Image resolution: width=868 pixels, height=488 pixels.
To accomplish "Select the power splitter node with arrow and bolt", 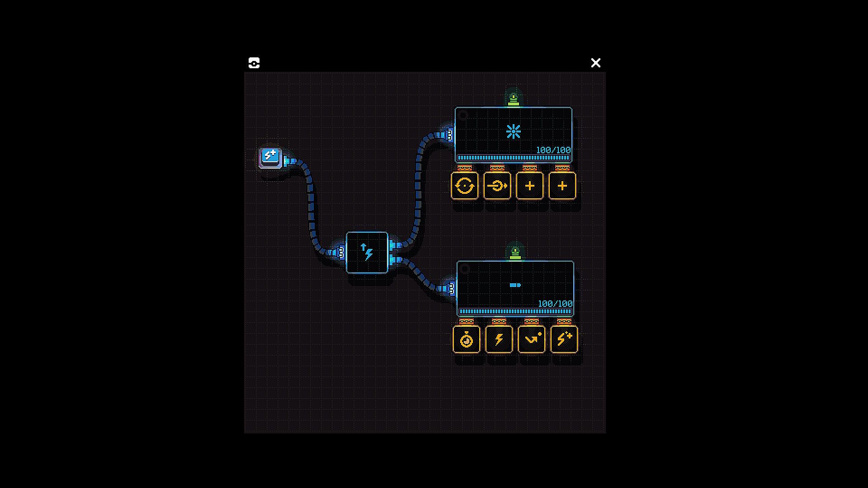I will coord(367,253).
